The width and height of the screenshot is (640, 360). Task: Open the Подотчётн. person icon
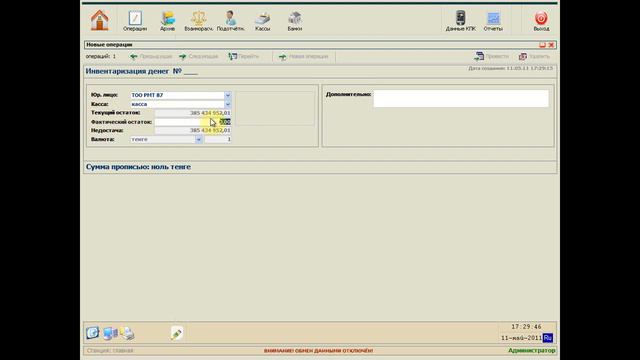(x=230, y=21)
